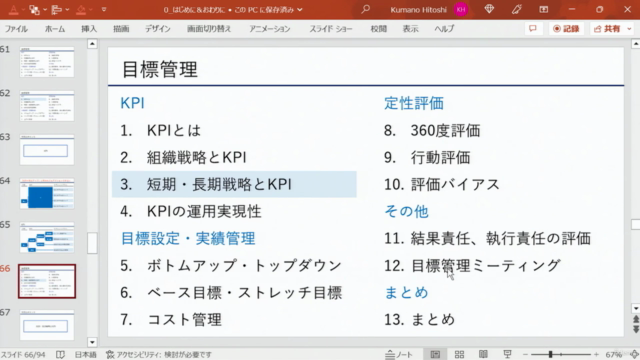Viewport: 640px width, 360px height.
Task: Switch to the ホーム tab
Action: tap(55, 29)
